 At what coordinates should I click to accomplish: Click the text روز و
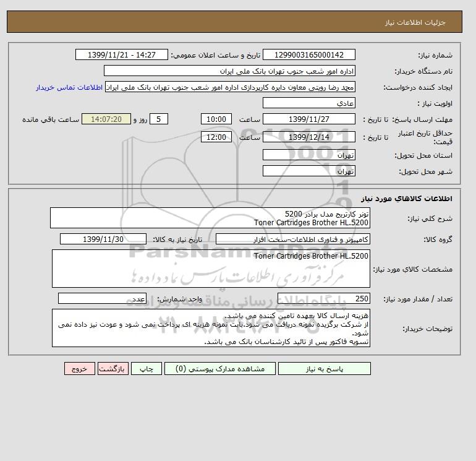pos(140,119)
